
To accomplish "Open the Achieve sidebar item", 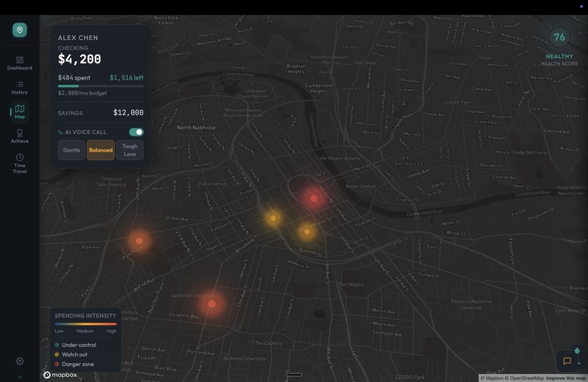I will coord(20,136).
